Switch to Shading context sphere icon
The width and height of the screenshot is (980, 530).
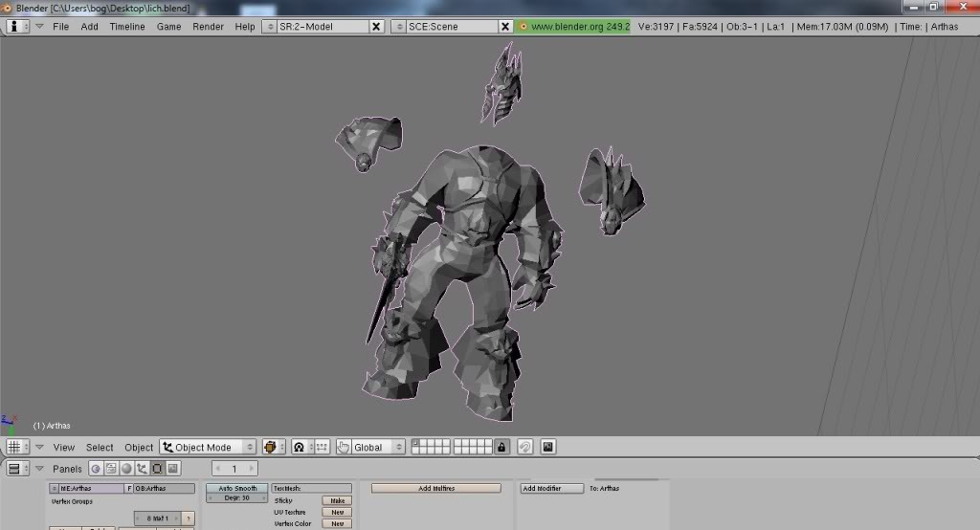click(x=127, y=468)
